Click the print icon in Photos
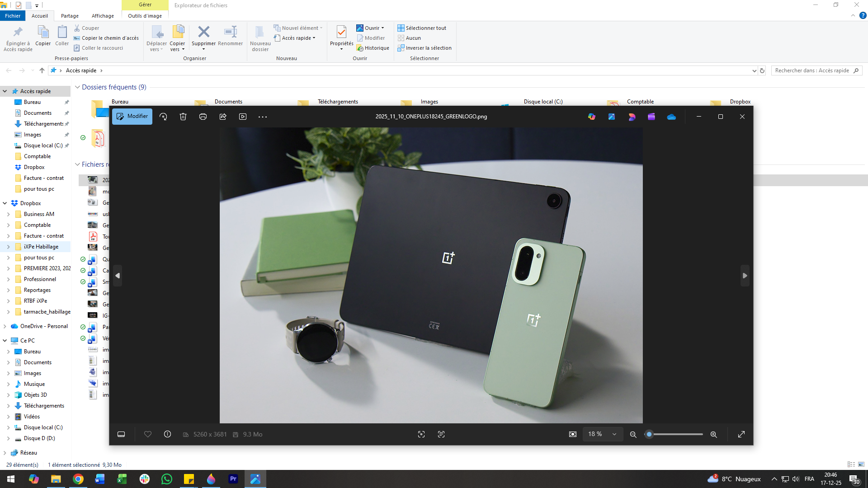This screenshot has width=868, height=488. coord(203,117)
